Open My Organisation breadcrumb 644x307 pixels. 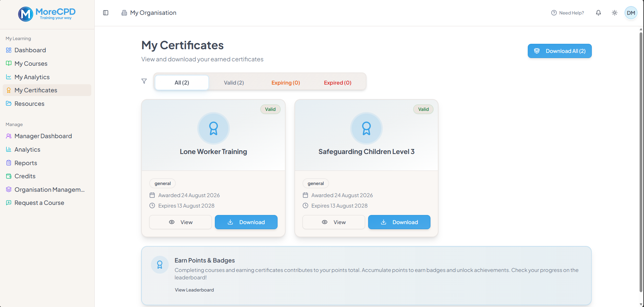(x=149, y=13)
